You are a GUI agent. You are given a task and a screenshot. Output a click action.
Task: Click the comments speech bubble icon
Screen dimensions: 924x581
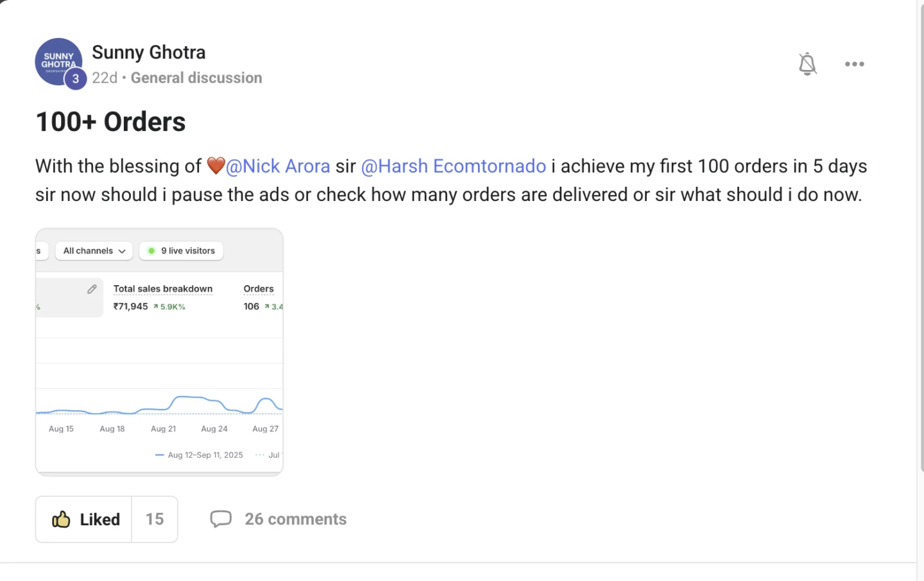tap(221, 519)
